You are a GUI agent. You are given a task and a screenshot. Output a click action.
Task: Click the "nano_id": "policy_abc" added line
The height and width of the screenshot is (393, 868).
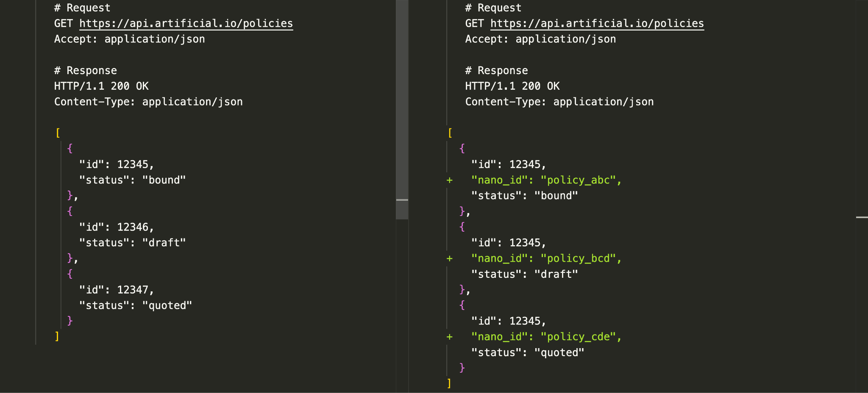[546, 180]
